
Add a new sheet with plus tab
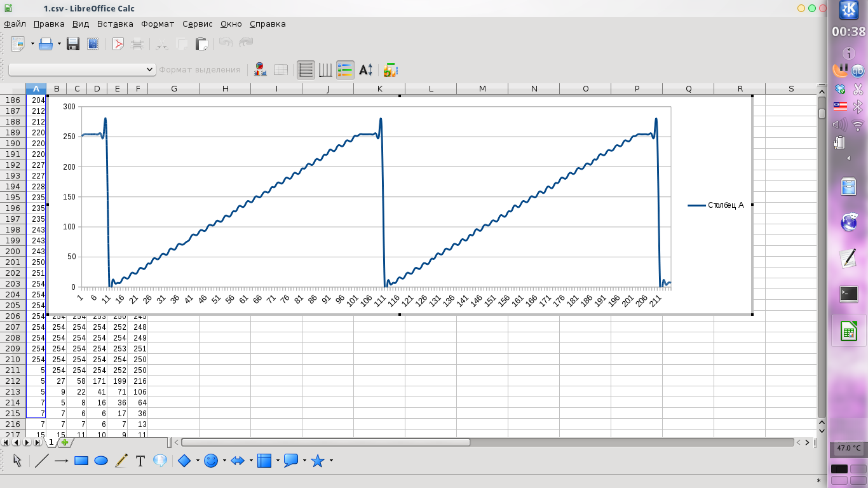point(64,442)
